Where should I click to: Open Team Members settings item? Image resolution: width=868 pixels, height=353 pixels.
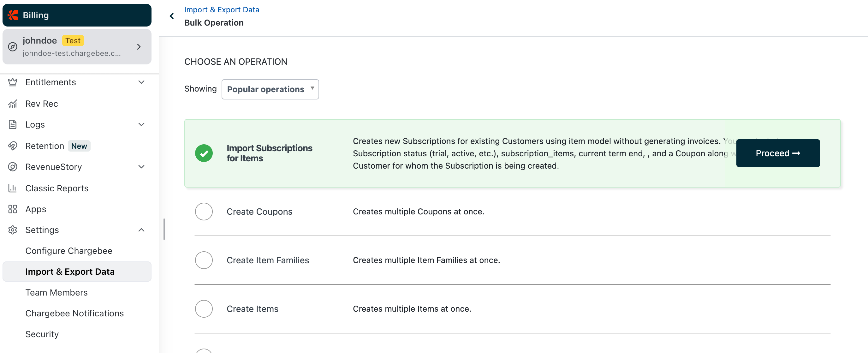tap(56, 292)
